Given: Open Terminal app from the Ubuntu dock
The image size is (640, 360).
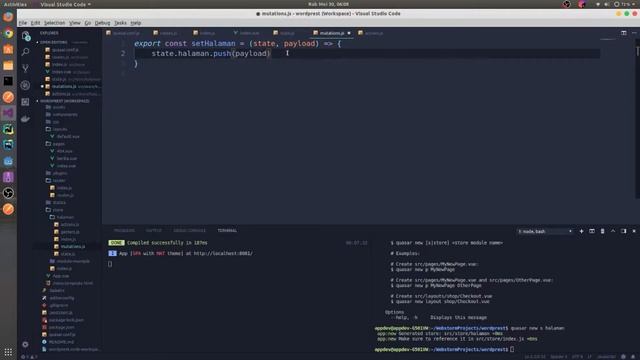Looking at the screenshot, I should pyautogui.click(x=8, y=81).
